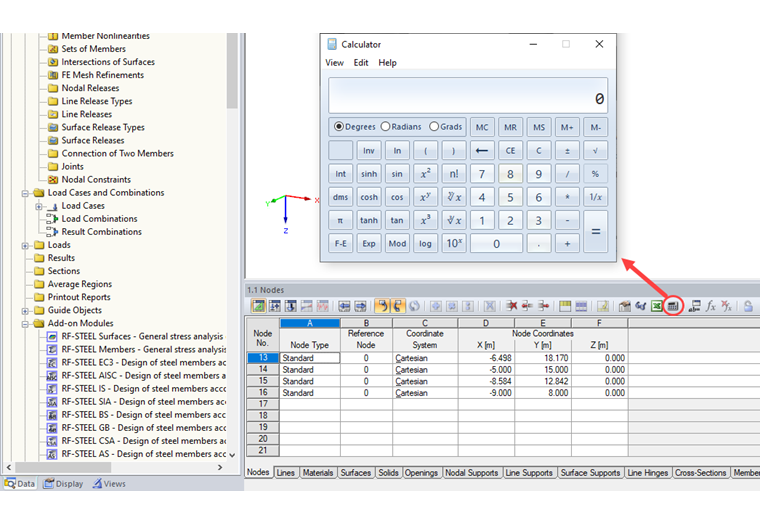Viewport: 760px width, 524px height.
Task: Switch to the Nodal Supports table tab
Action: (472, 473)
